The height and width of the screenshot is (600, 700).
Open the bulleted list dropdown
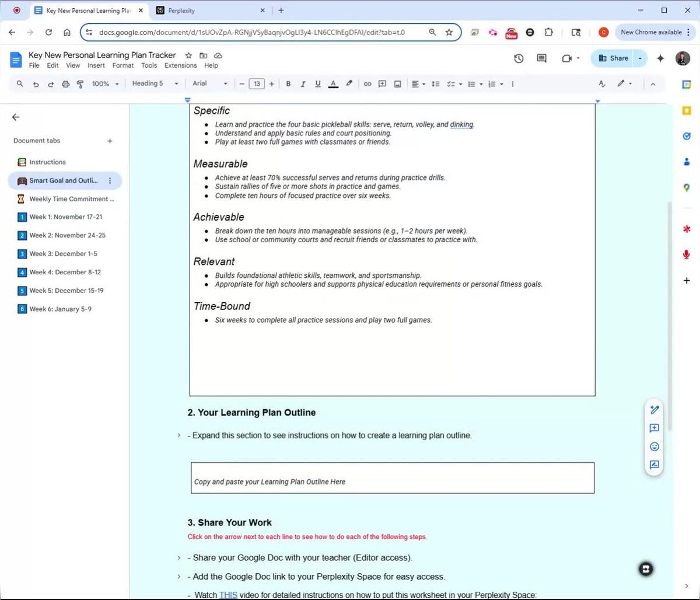pos(475,84)
